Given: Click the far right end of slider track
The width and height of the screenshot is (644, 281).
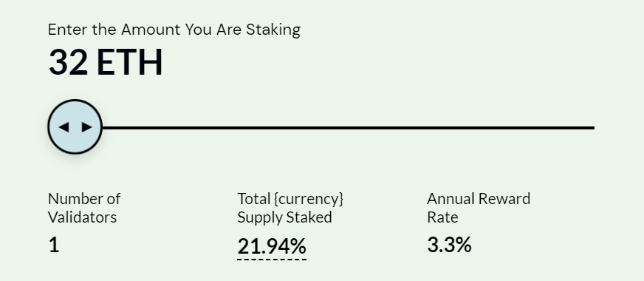Looking at the screenshot, I should [x=592, y=128].
